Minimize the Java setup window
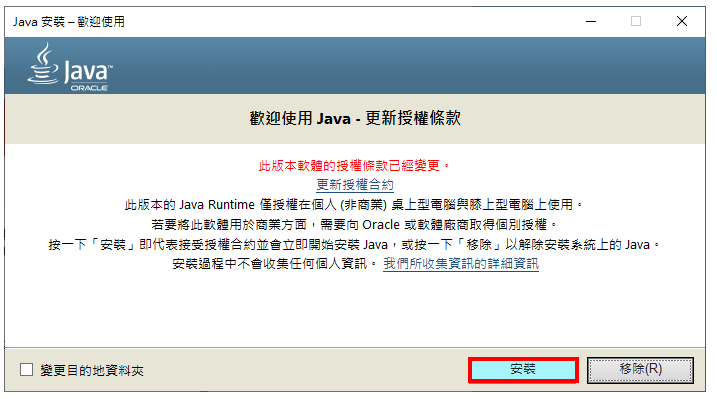717x399 pixels. (x=591, y=21)
